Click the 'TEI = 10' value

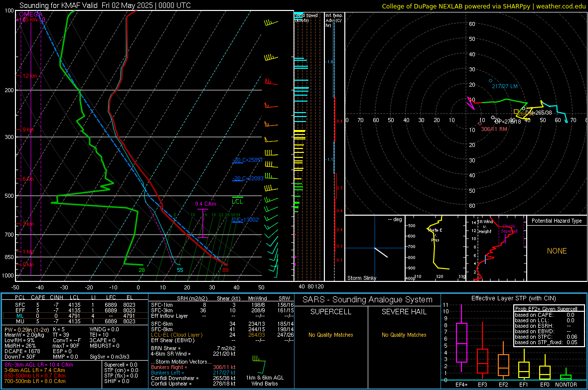click(99, 335)
